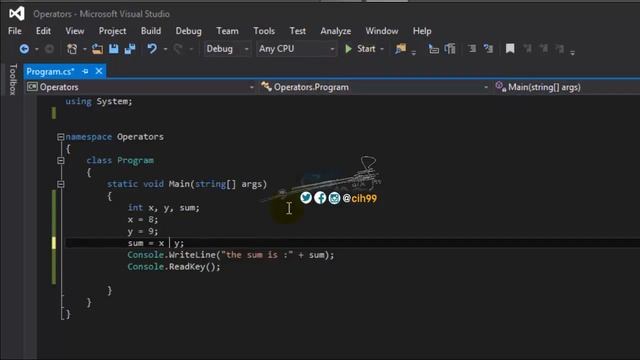This screenshot has height=360, width=640.
Task: Click the Visual Studio logo icon
Action: click(17, 14)
